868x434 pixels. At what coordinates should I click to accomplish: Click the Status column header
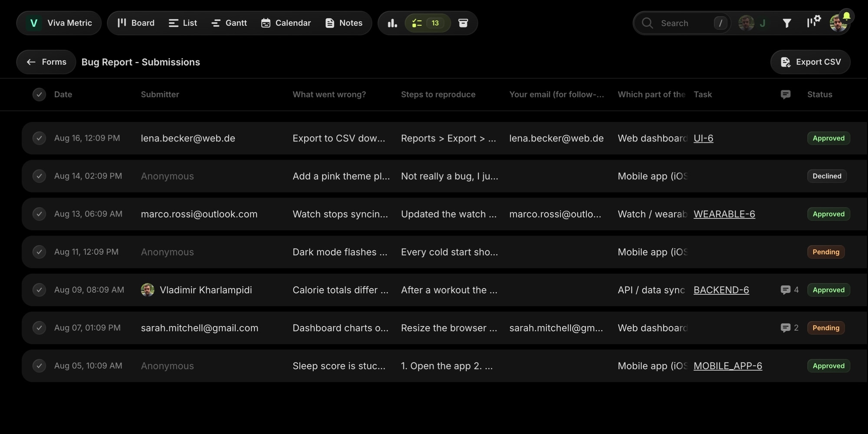click(819, 94)
